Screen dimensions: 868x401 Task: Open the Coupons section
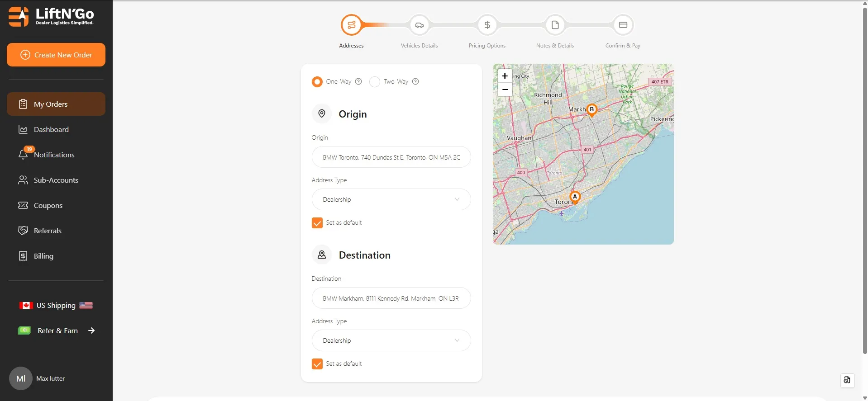tap(56, 205)
